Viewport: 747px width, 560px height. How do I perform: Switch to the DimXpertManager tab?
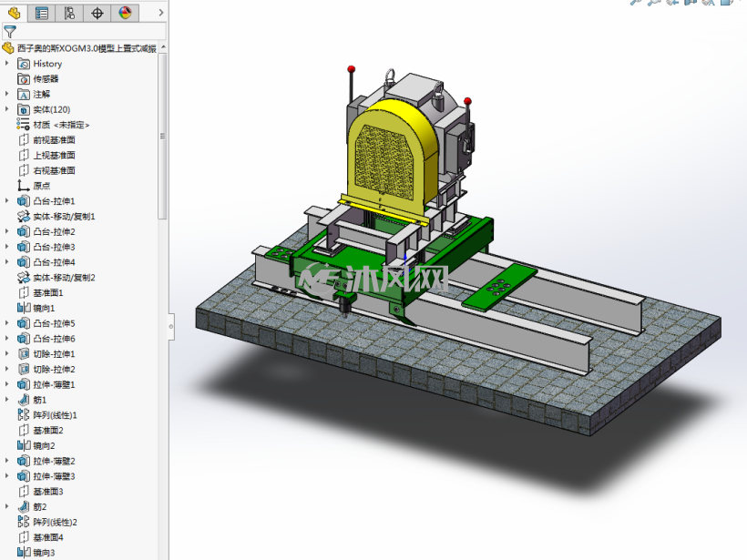coord(97,13)
